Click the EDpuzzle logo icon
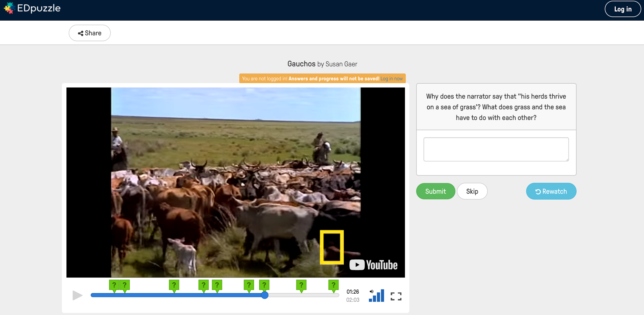The height and width of the screenshot is (315, 644). tap(9, 8)
